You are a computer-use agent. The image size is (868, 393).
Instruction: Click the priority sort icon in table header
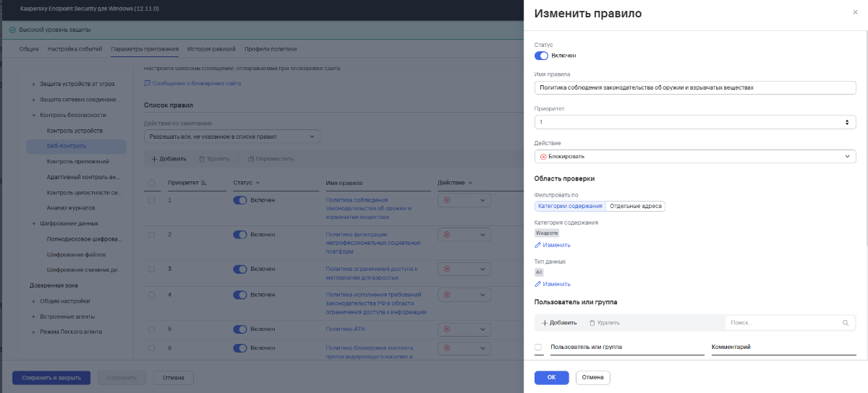pyautogui.click(x=203, y=183)
